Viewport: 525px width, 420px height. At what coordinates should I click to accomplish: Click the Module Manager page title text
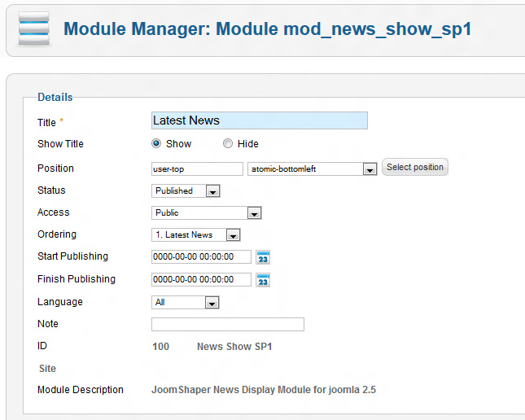pos(267,30)
